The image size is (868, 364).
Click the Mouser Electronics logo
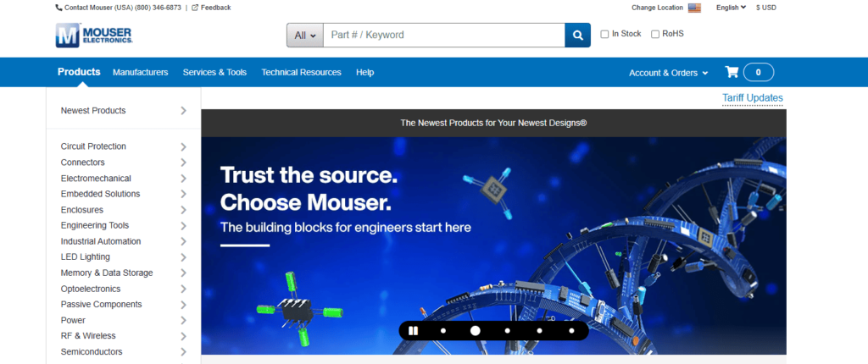pyautogui.click(x=93, y=36)
